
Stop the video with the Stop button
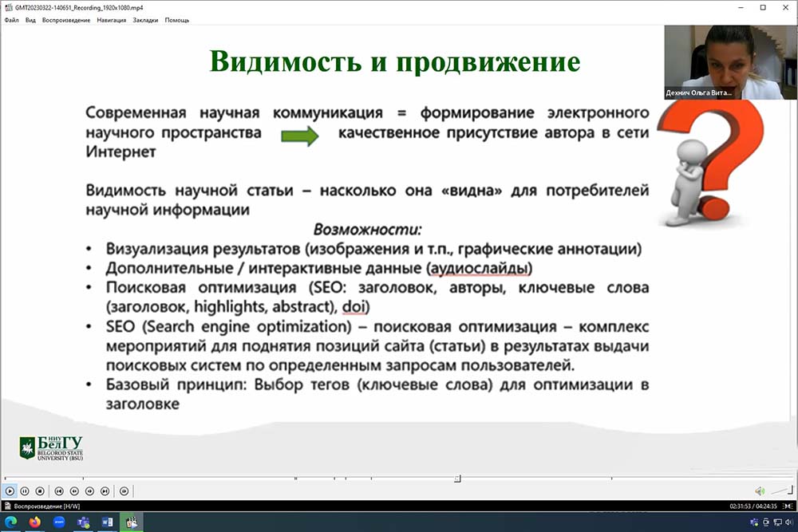(x=40, y=491)
